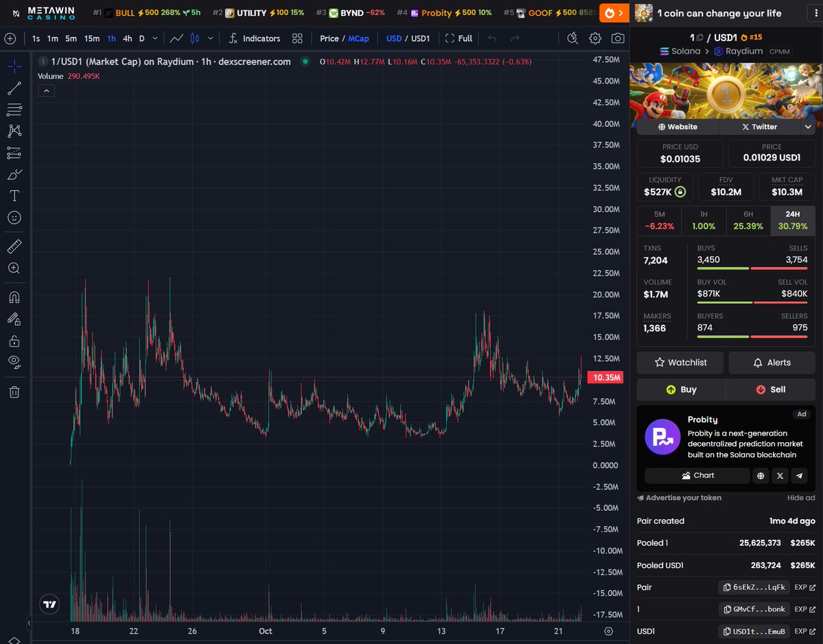Open chart settings gear in top toolbar

[x=595, y=38]
